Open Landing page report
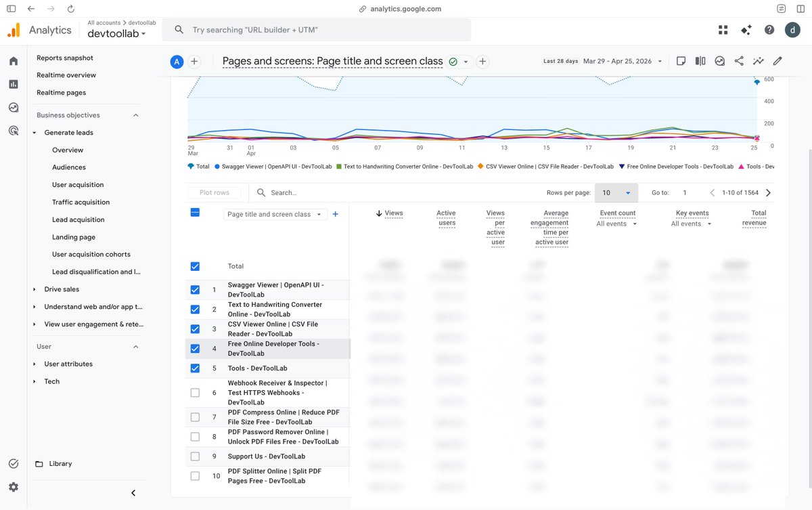This screenshot has height=510, width=812. click(74, 237)
